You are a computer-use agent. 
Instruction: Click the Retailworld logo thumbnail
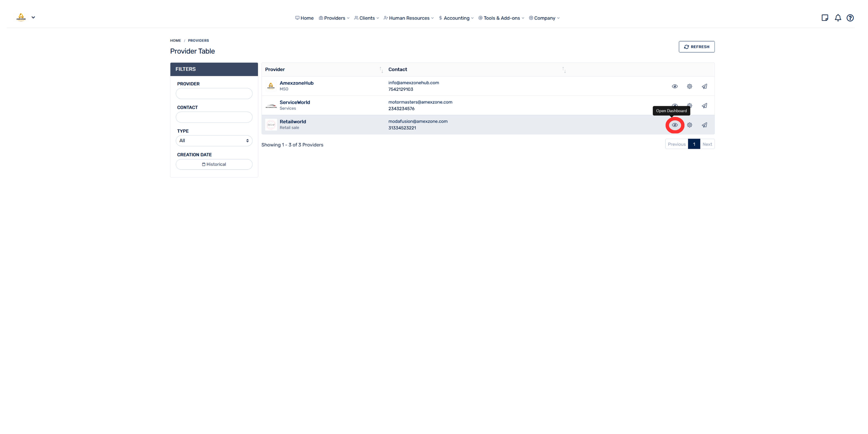(271, 125)
